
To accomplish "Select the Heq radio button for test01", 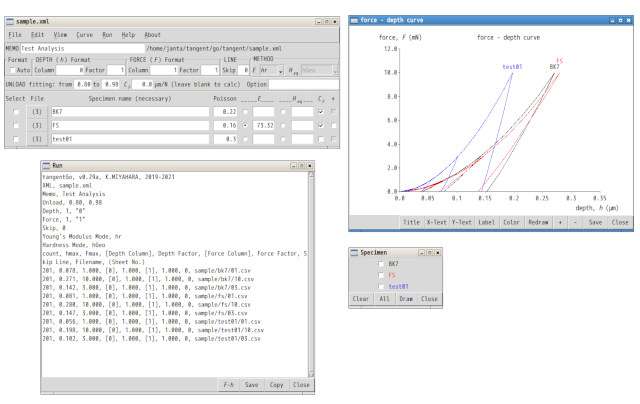I will [283, 139].
